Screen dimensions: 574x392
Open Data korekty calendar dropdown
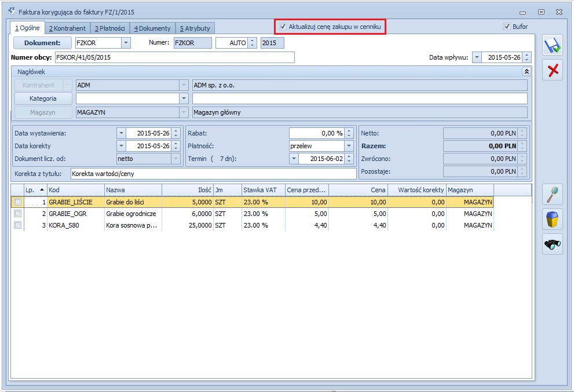121,146
